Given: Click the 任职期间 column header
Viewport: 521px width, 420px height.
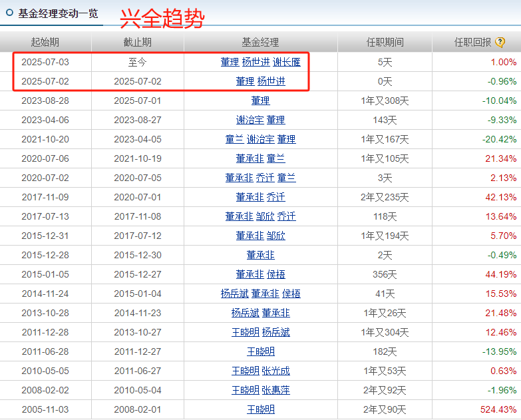Looking at the screenshot, I should 385,42.
